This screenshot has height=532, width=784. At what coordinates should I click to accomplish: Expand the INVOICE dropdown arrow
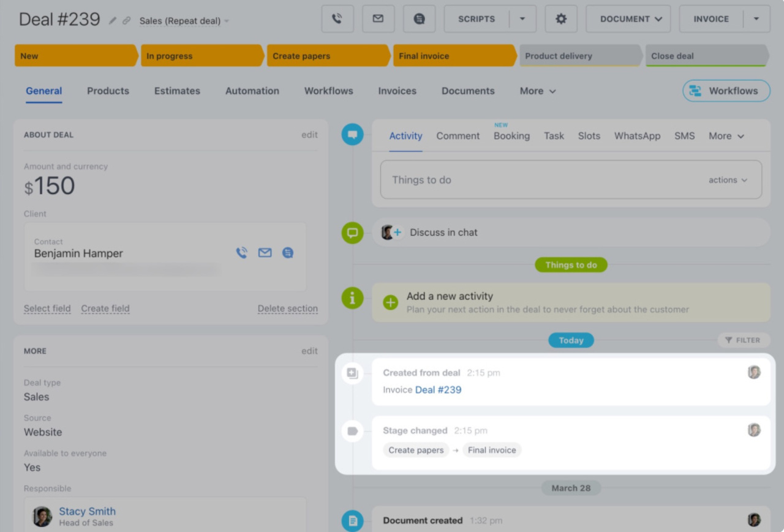[756, 19]
